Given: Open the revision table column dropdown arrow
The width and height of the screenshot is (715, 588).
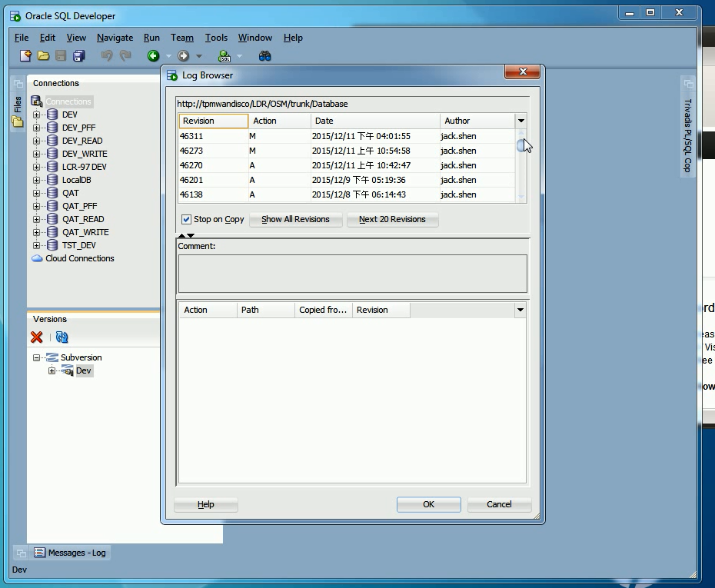Looking at the screenshot, I should click(520, 121).
